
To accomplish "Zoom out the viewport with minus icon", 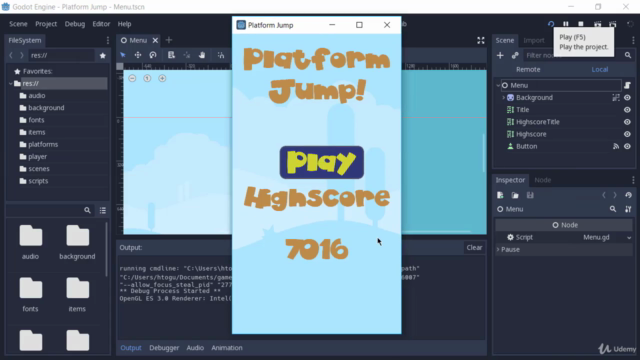I will [132, 78].
